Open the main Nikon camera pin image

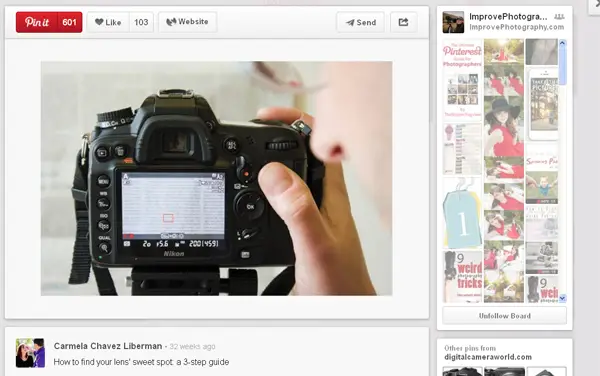pyautogui.click(x=217, y=178)
